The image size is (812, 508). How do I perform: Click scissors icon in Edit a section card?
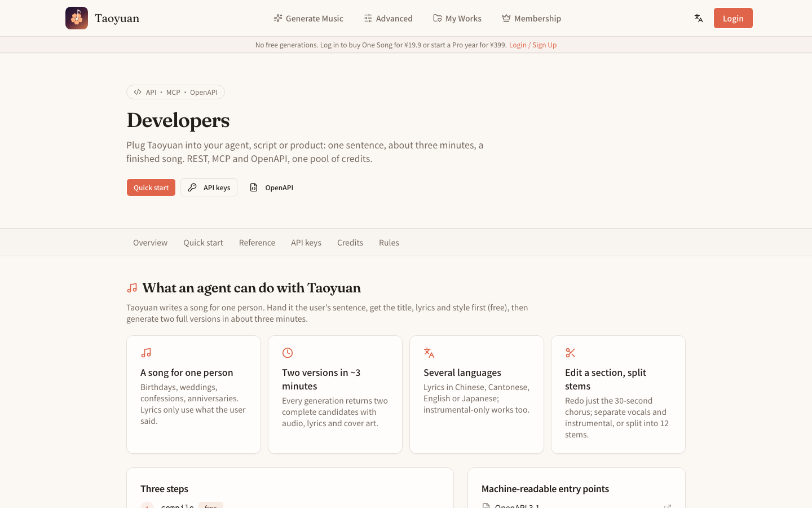(571, 353)
